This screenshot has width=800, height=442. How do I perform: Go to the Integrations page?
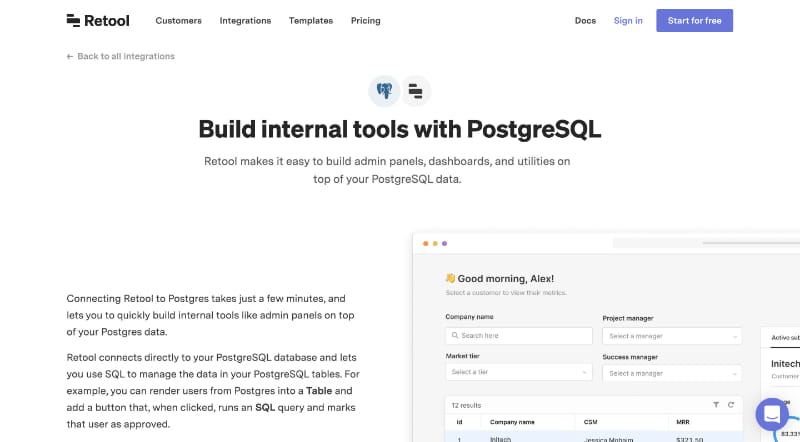point(245,21)
